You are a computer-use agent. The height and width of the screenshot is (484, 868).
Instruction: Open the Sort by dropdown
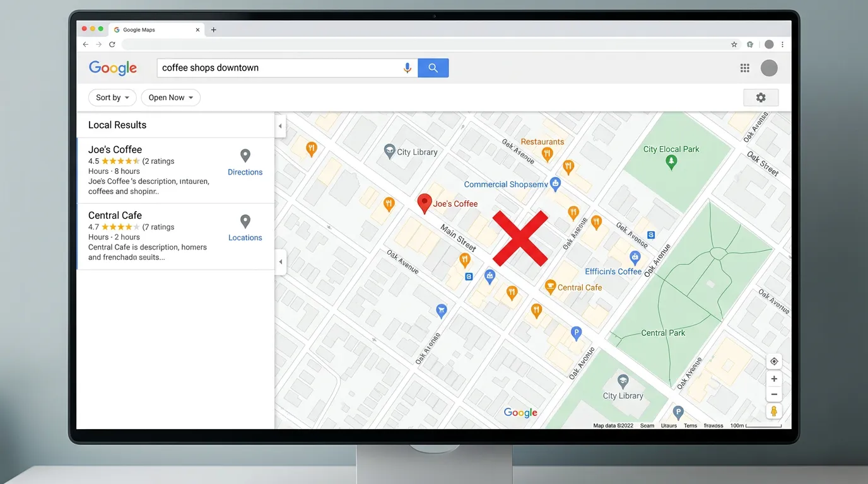(x=112, y=98)
